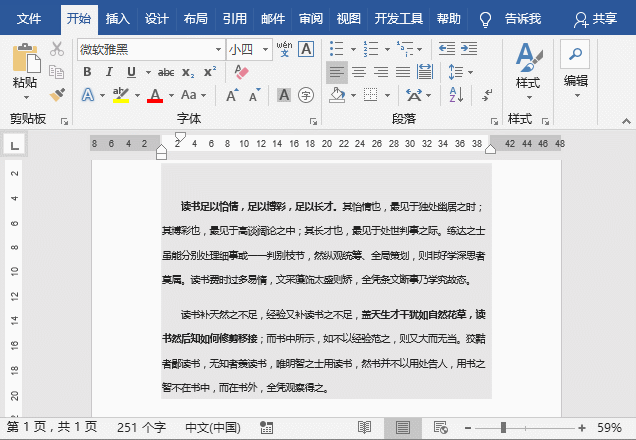Viewport: 636px width, 440px height.
Task: Click the Cut scissors icon
Action: click(57, 49)
